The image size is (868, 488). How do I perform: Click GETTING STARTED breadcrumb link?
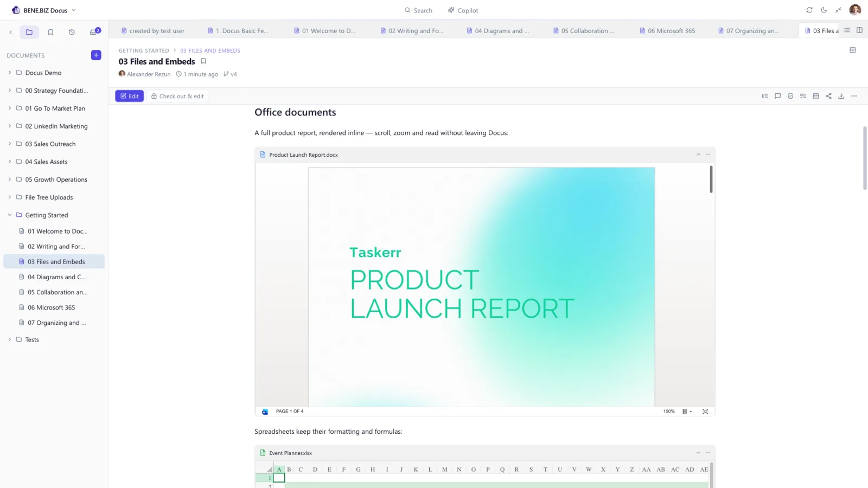pos(144,50)
